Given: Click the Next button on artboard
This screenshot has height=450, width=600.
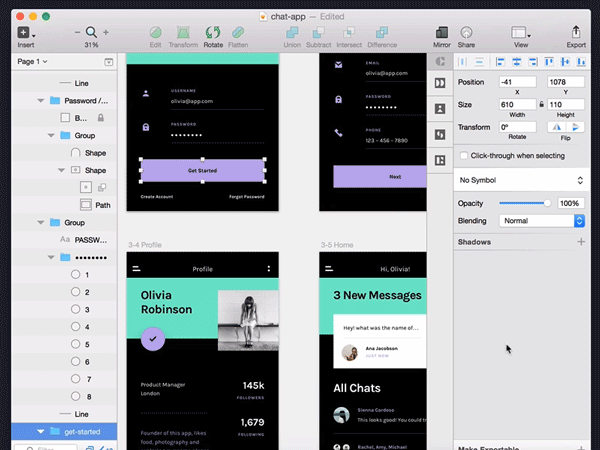Looking at the screenshot, I should click(394, 176).
